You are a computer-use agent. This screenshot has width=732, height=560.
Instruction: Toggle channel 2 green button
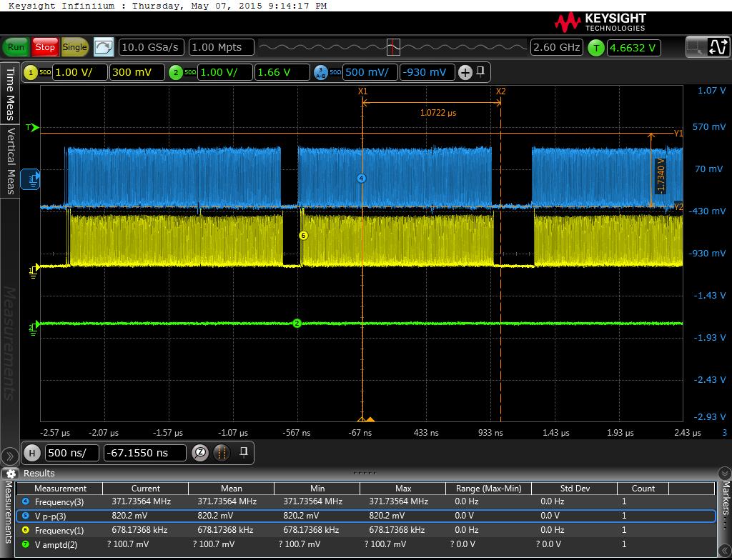[176, 72]
